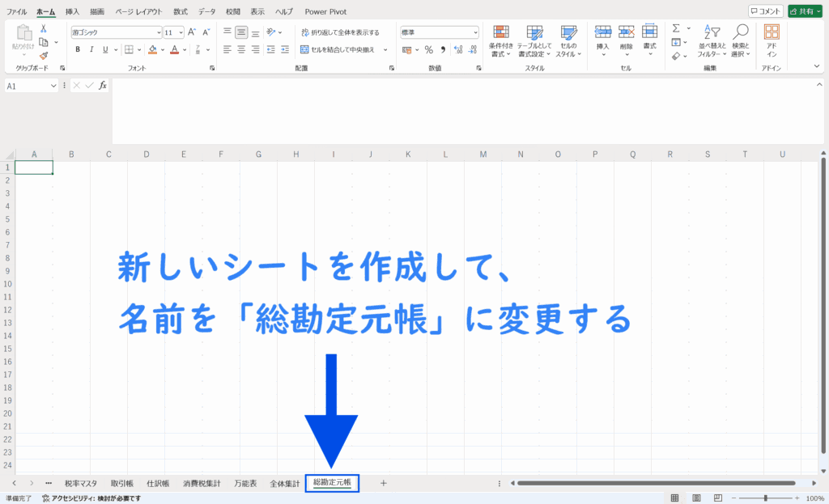Click セルを結合して中央揃え button

pyautogui.click(x=338, y=49)
